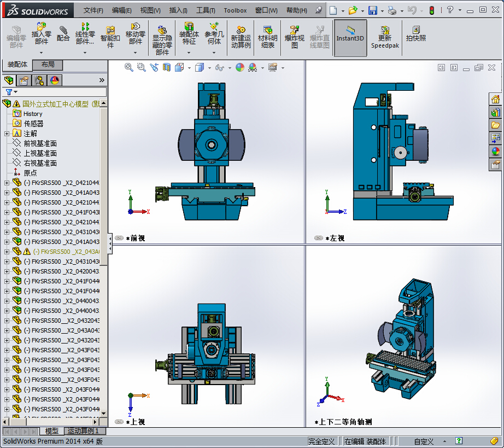Click the Hide/Show Items glasses icon
Image resolution: width=504 pixels, height=448 pixels.
[220, 67]
